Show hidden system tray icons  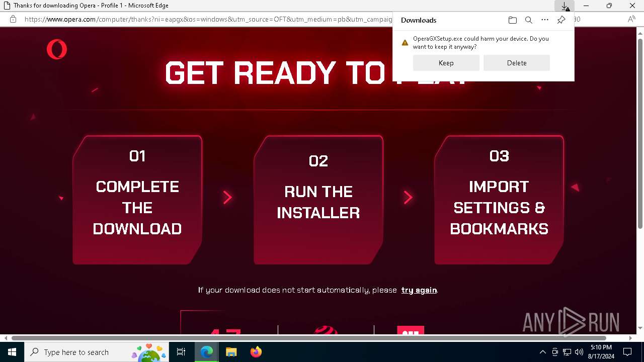(x=542, y=352)
